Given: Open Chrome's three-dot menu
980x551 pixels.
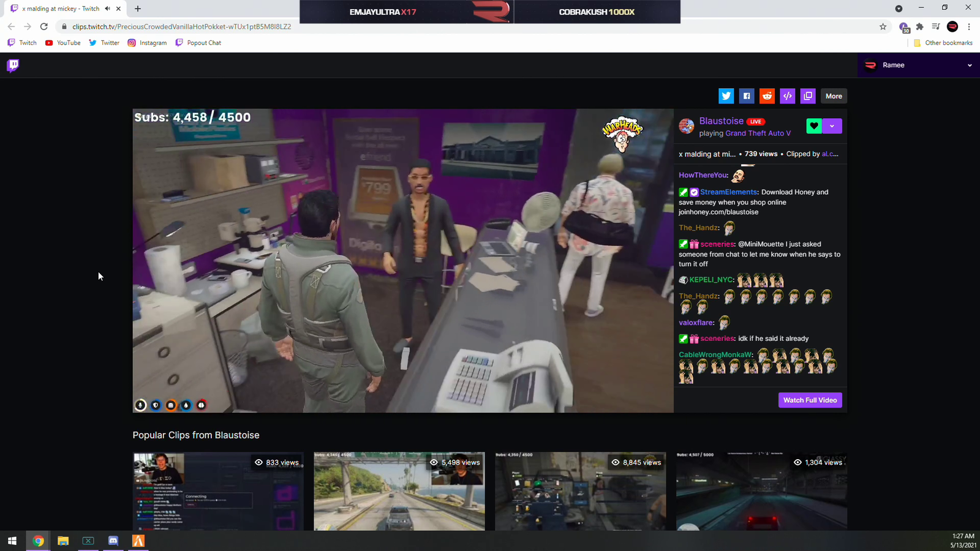Looking at the screenshot, I should (x=969, y=26).
